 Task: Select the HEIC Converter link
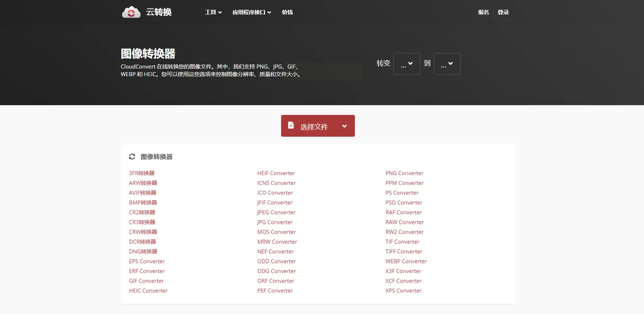tap(148, 291)
